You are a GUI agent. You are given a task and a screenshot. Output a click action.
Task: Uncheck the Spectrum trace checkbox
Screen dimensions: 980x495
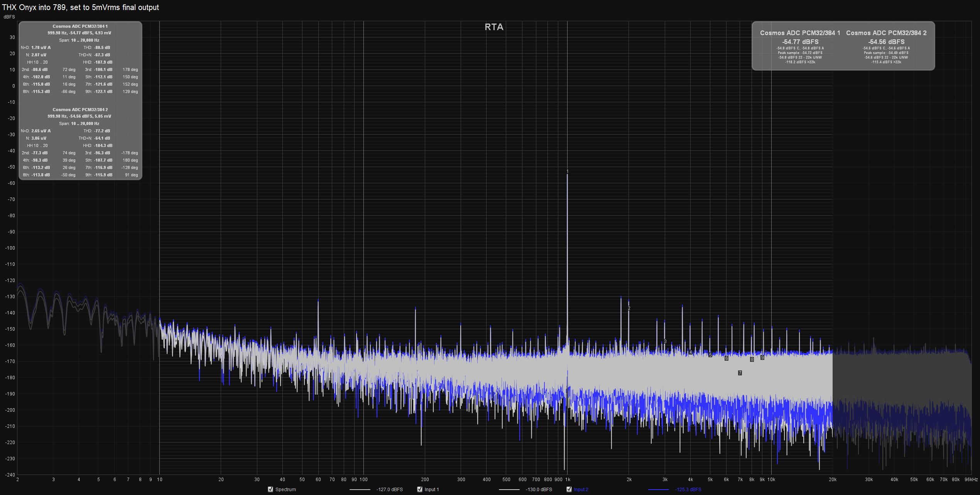click(270, 489)
